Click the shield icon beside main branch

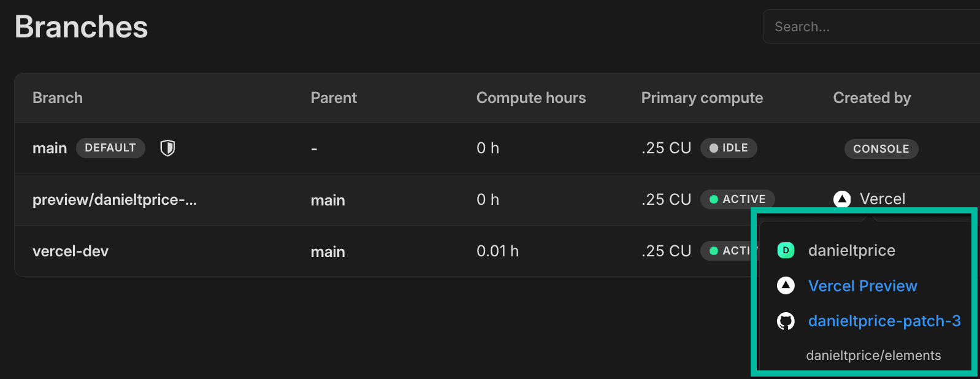(167, 148)
